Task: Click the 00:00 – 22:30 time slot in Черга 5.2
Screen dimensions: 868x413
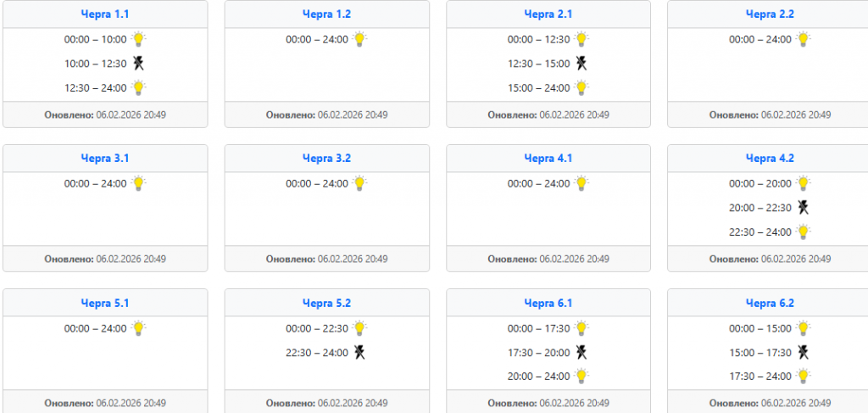Action: 317,328
